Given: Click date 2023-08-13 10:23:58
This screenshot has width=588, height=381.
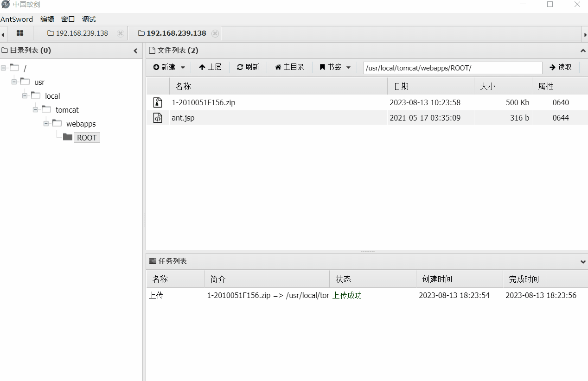Looking at the screenshot, I should [x=425, y=102].
